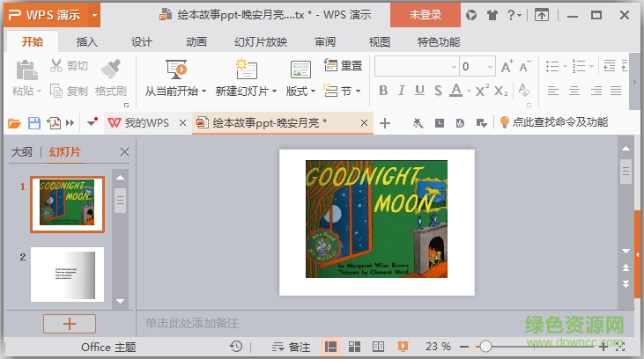Switch to the 大纲 outline pane tab
This screenshot has width=644, height=359.
(x=21, y=152)
